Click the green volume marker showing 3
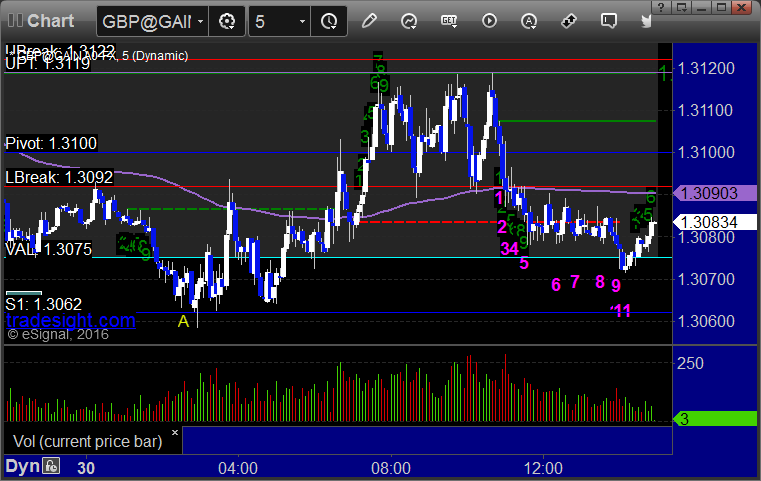The height and width of the screenshot is (481, 761). 715,419
